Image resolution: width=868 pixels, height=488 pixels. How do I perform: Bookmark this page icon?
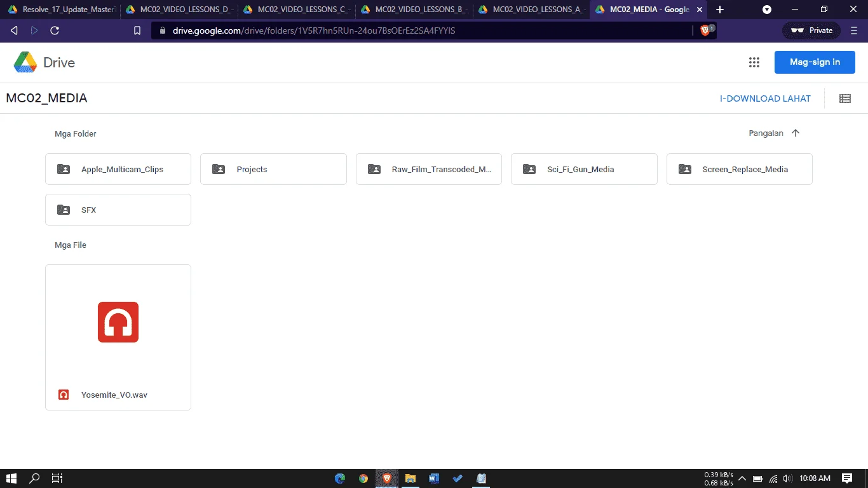(x=137, y=30)
